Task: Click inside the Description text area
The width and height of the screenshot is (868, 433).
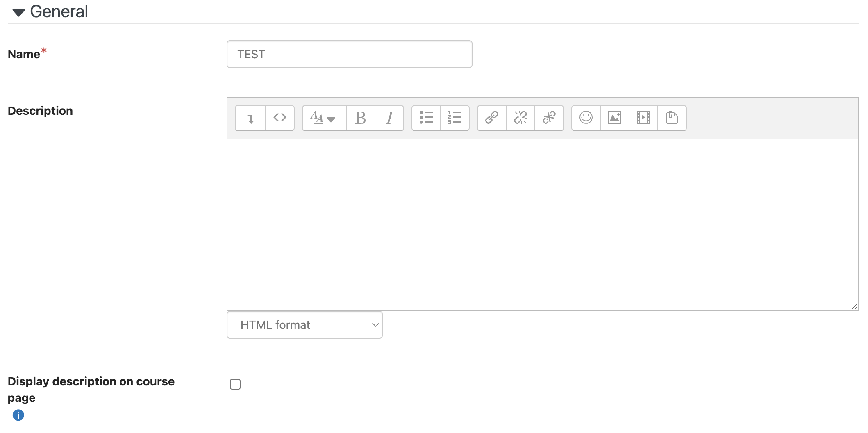Action: [x=543, y=225]
